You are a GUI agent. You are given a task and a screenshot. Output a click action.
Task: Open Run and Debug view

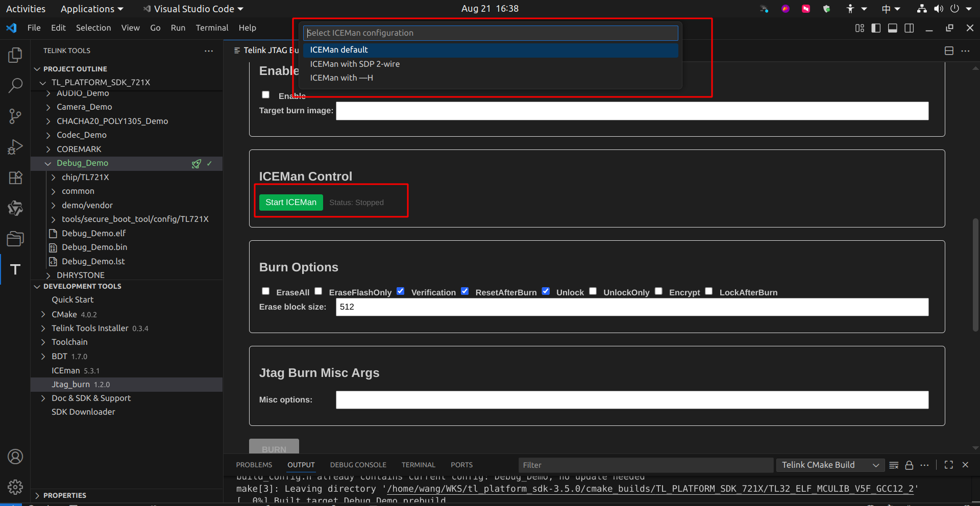(x=15, y=147)
